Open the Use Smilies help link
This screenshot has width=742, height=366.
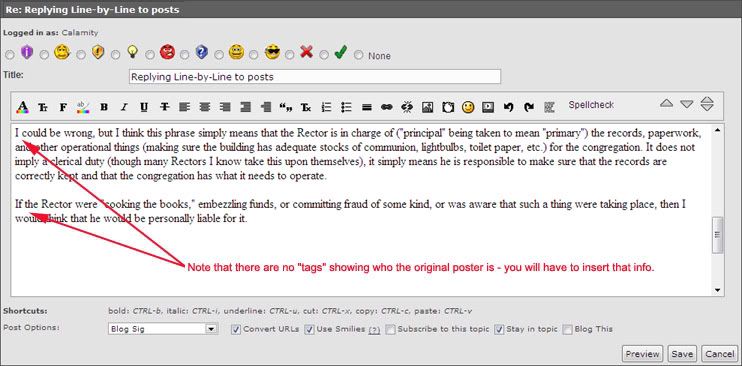click(374, 330)
